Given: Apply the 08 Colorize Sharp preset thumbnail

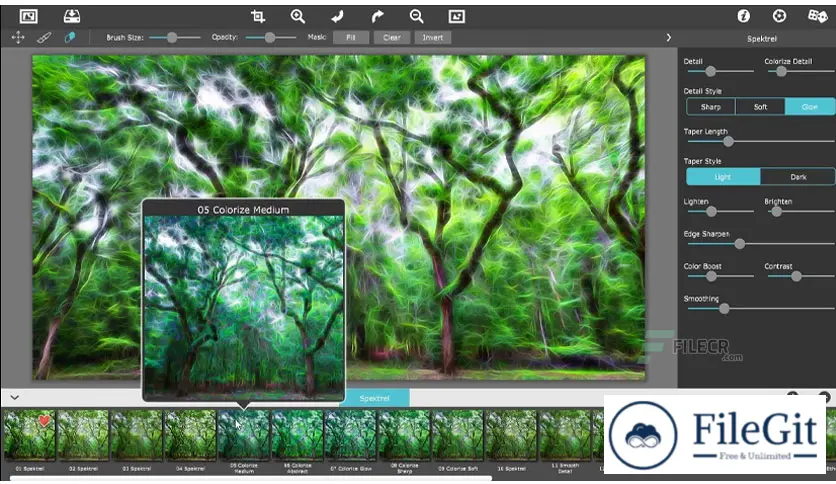Looking at the screenshot, I should tap(404, 435).
